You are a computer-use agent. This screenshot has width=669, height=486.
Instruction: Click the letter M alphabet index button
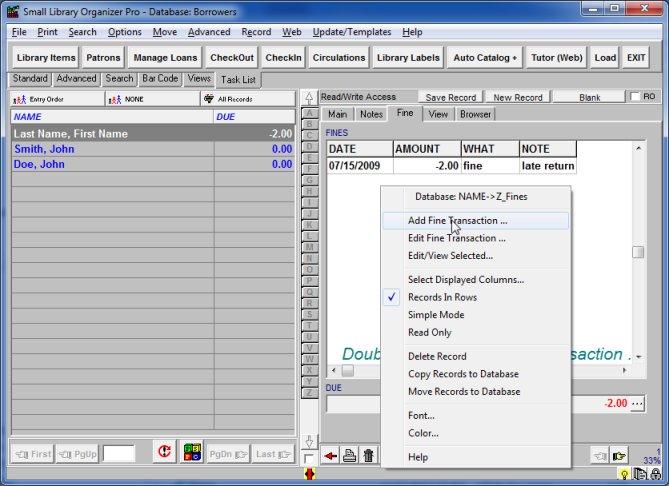click(x=310, y=247)
